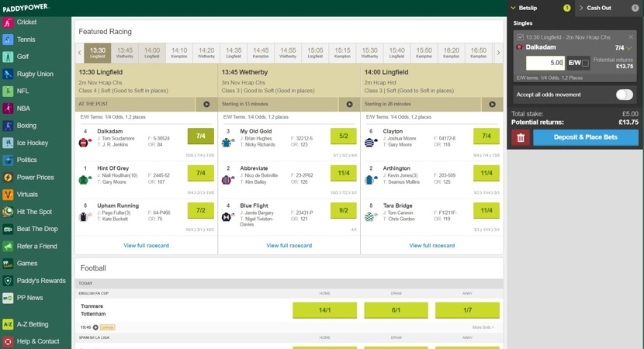Open the Hit The Spot icon
Image resolution: width=644 pixels, height=349 pixels.
[x=8, y=212]
